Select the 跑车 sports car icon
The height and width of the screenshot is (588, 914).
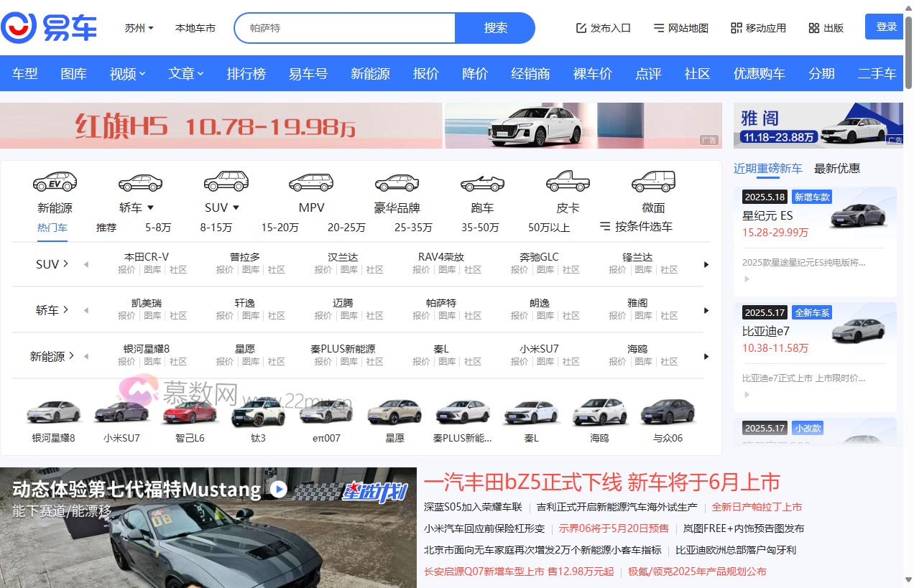(482, 182)
